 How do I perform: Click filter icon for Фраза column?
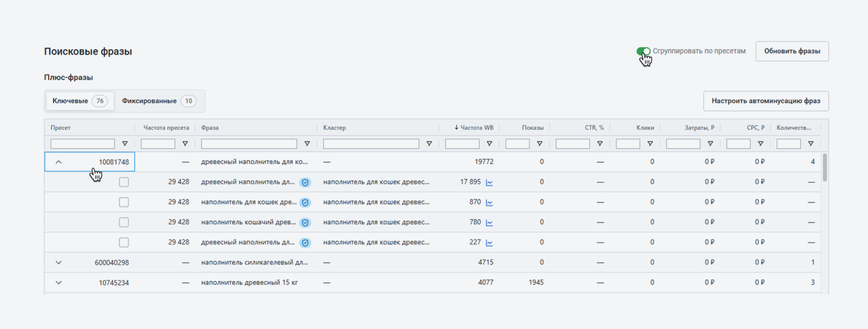tap(307, 144)
